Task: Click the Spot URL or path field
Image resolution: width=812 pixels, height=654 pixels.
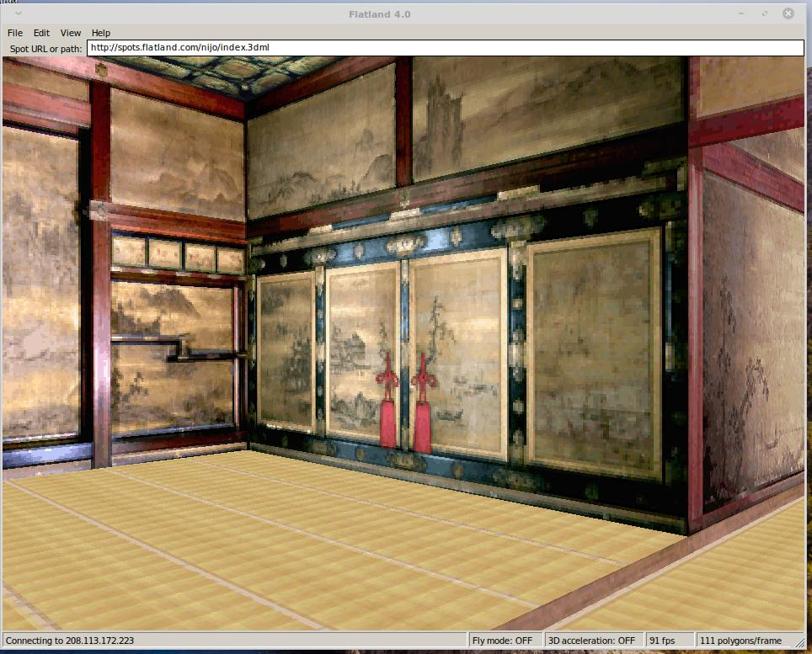Action: point(446,48)
